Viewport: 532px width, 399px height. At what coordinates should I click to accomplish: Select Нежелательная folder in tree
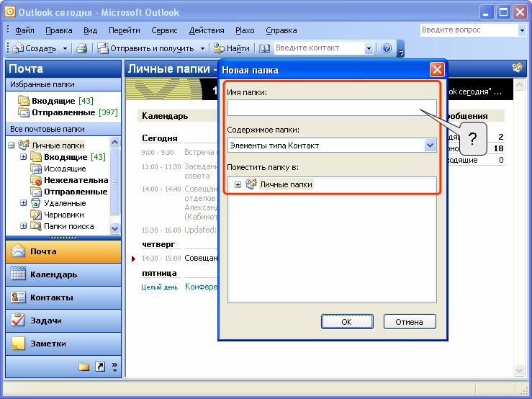pos(69,180)
